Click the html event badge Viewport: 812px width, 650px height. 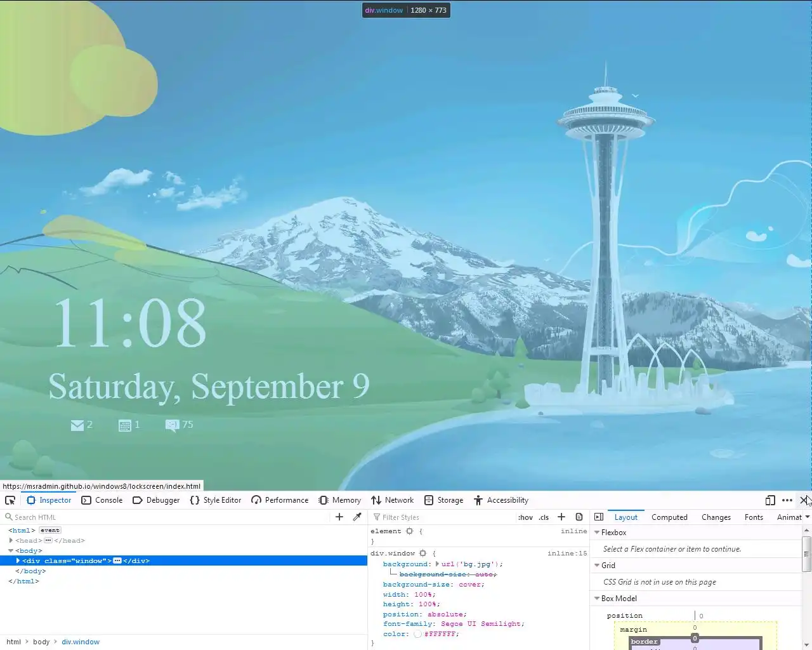pyautogui.click(x=50, y=531)
